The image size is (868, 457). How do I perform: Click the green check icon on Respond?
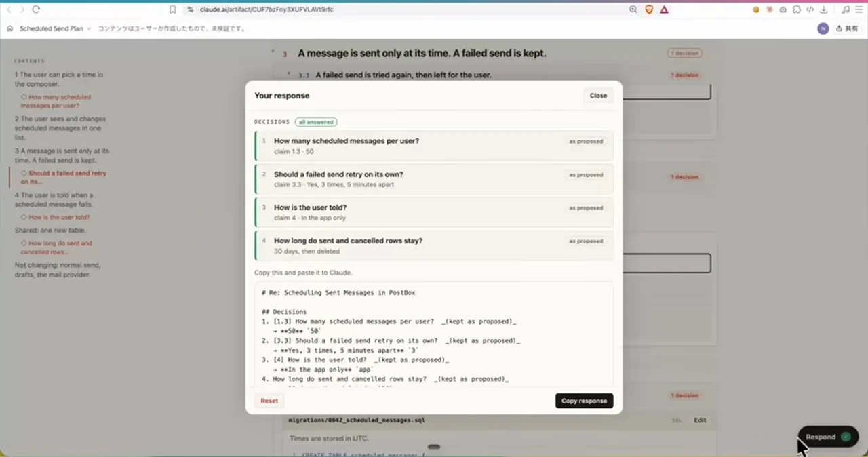pos(846,437)
